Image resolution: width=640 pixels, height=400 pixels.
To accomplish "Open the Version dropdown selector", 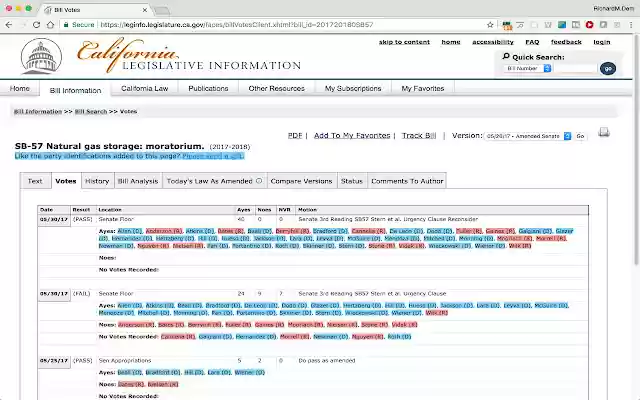I will 528,136.
